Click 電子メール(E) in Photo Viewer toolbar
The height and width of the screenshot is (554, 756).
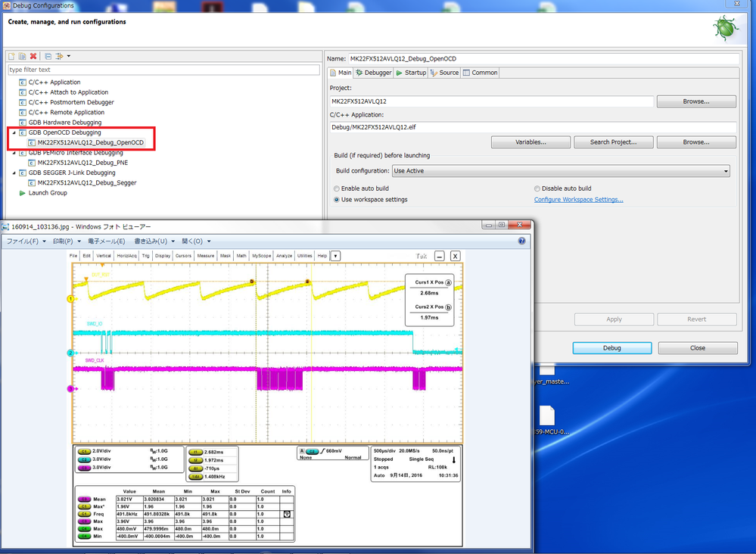107,241
